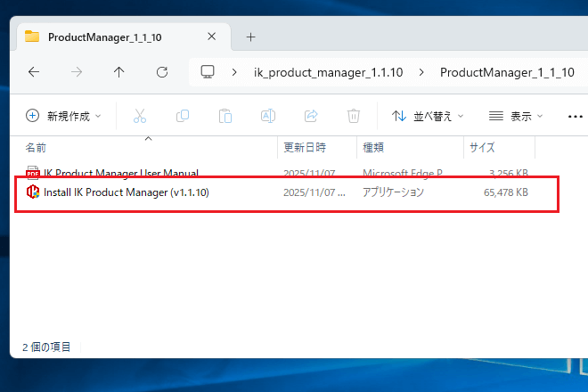588x392 pixels.
Task: Click the Share icon in toolbar
Action: tap(311, 116)
